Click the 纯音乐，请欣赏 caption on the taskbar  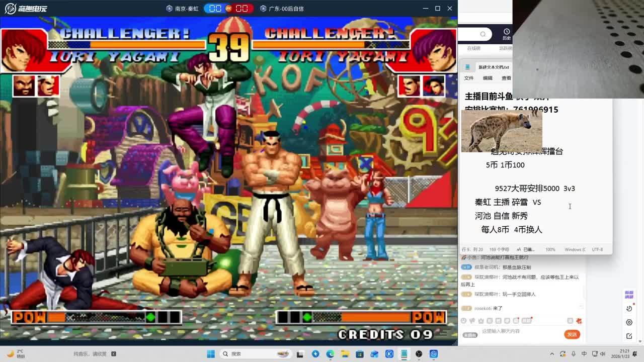tap(91, 354)
